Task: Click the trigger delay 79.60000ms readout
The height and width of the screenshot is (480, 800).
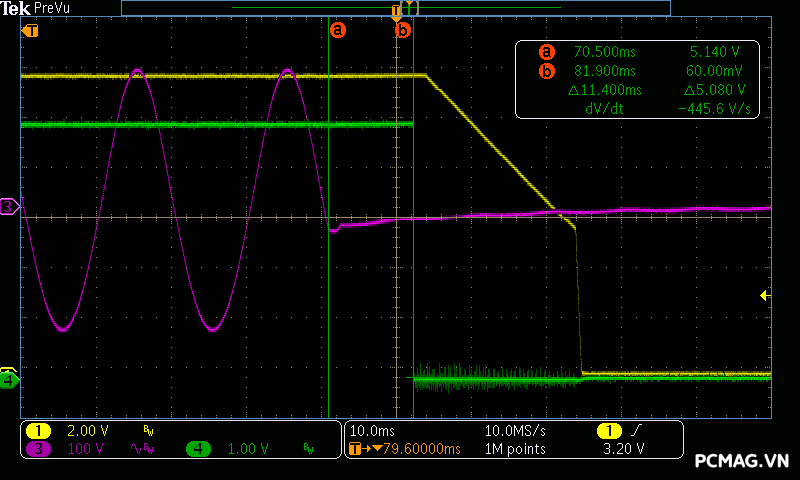Action: 412,449
